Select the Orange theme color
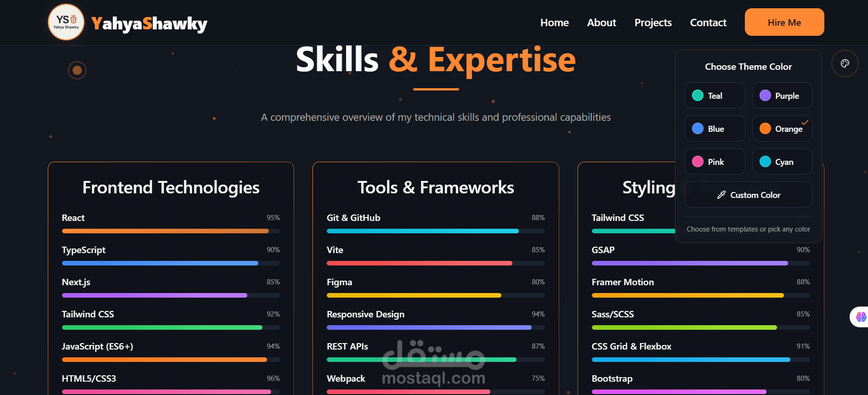 782,129
